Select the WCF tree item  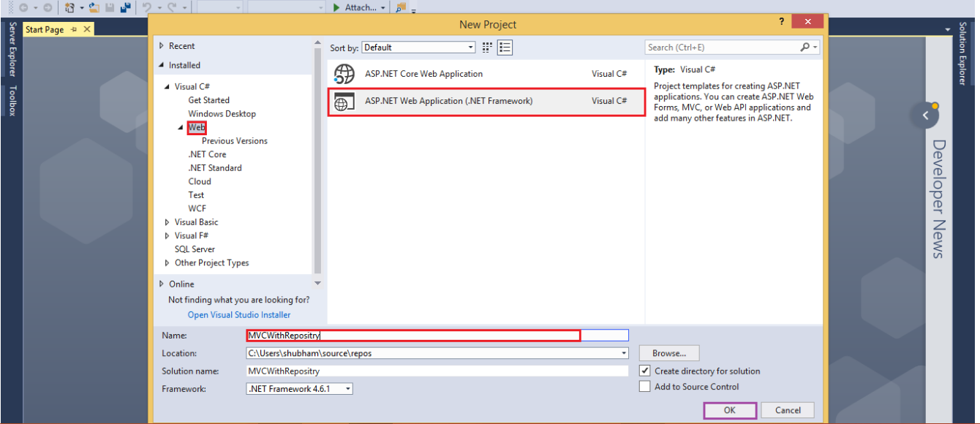point(197,208)
